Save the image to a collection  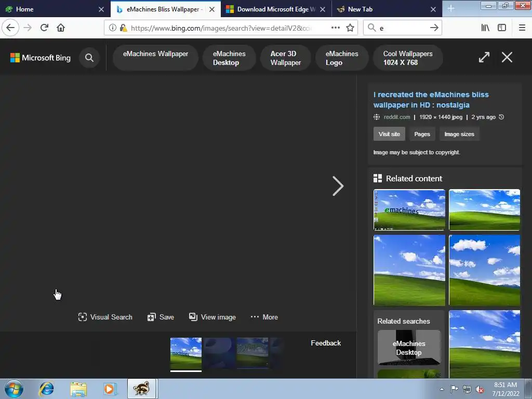(x=161, y=317)
